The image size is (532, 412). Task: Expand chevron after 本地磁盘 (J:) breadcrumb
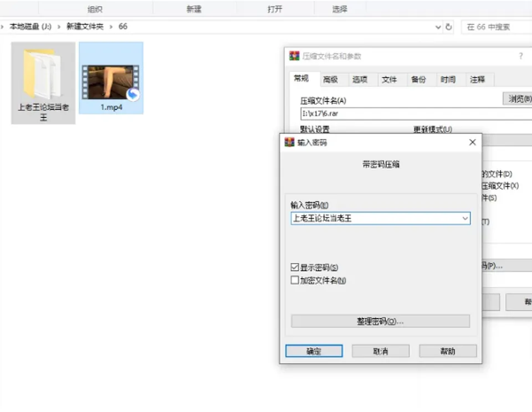click(59, 27)
